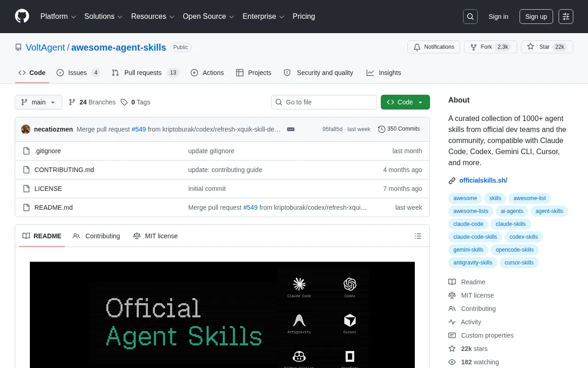The width and height of the screenshot is (588, 368).
Task: Switch to the Issues tab
Action: point(78,73)
